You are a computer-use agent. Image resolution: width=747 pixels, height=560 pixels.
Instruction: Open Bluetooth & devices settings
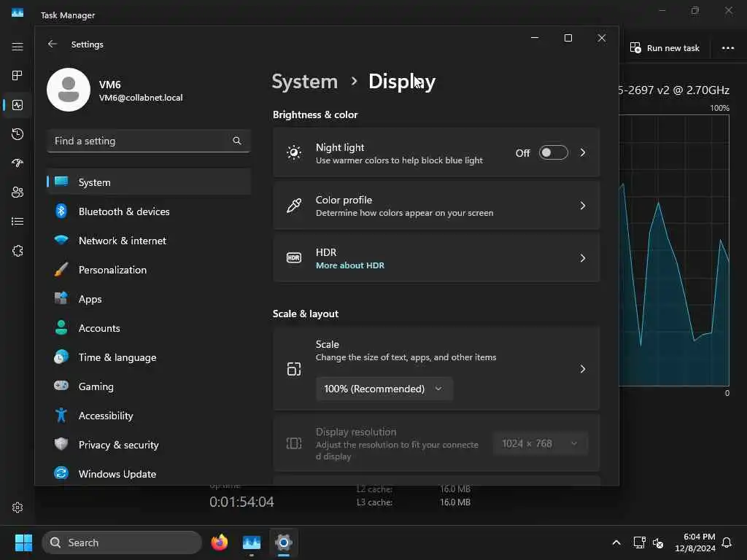click(149, 211)
